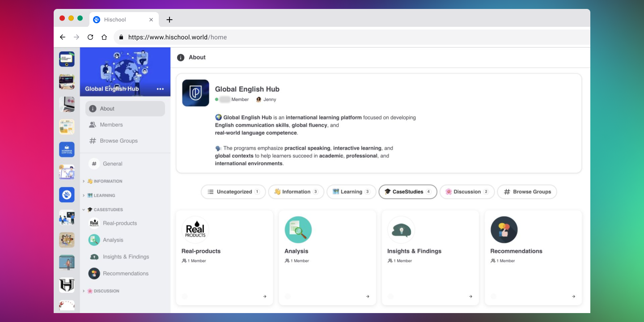Open the three-dots menu on Global English Hub banner
Screen dimensions: 644x322
160,89
